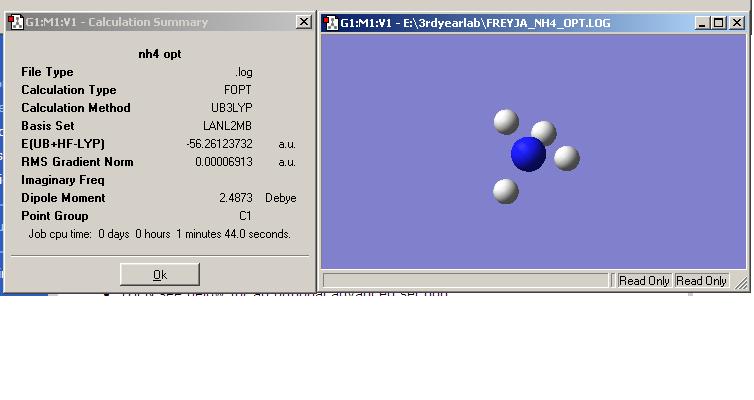Minimize the FREYJA_NH4_OPT.LOG window

tap(702, 23)
